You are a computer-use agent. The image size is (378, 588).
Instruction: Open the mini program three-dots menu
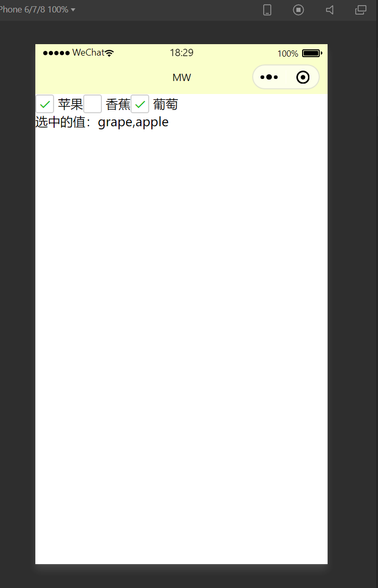click(x=269, y=77)
